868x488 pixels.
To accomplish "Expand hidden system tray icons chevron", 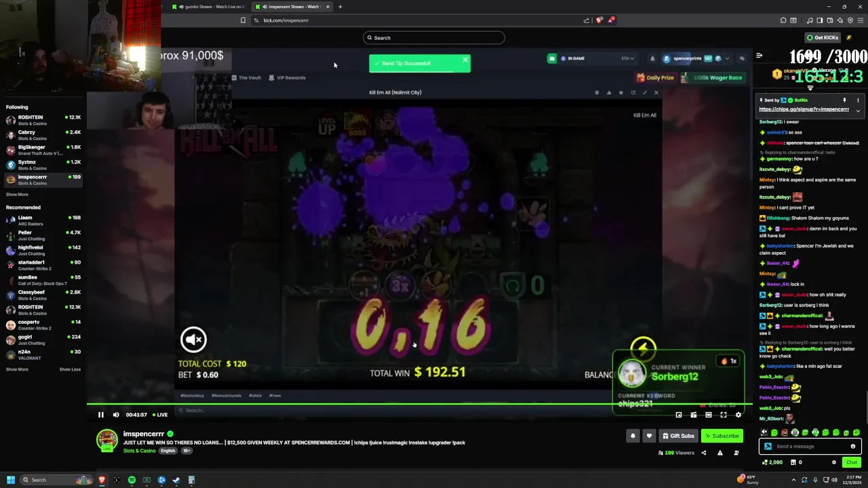I will [x=794, y=480].
